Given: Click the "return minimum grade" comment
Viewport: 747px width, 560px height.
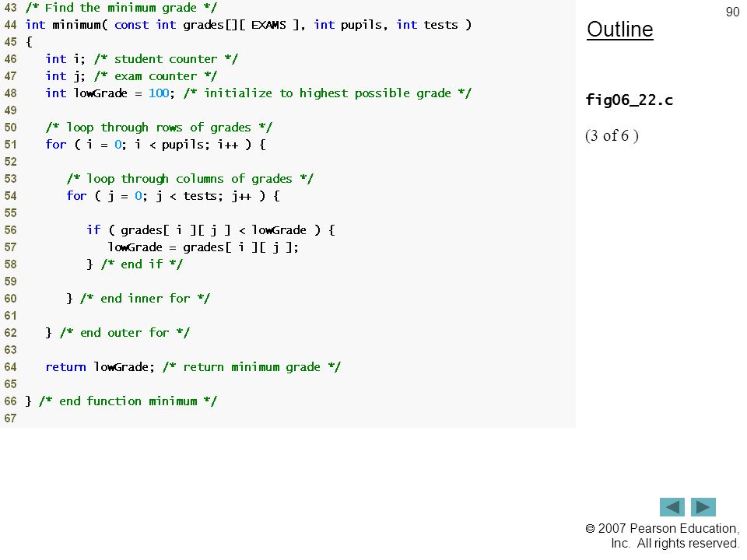Looking at the screenshot, I should [252, 367].
